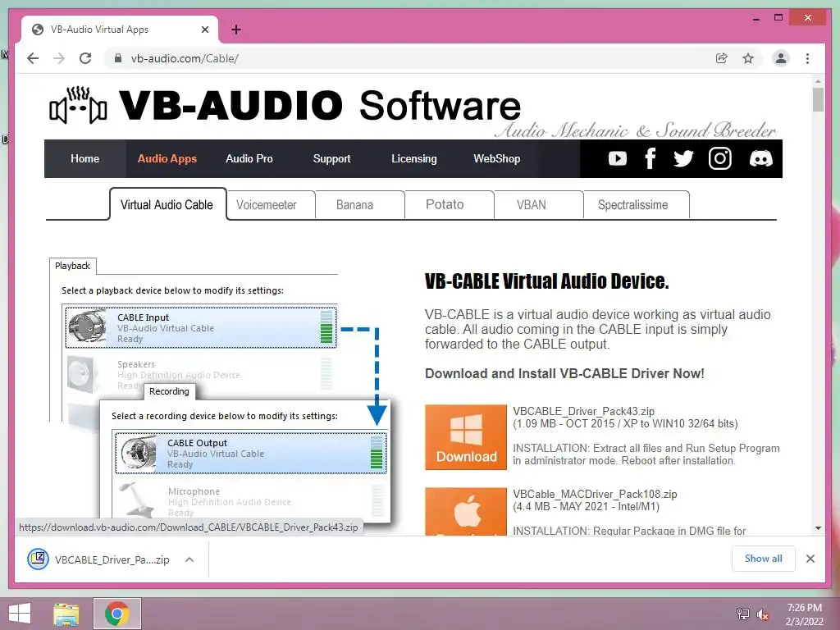Open the Support menu item
Image resolution: width=840 pixels, height=630 pixels.
click(x=331, y=158)
